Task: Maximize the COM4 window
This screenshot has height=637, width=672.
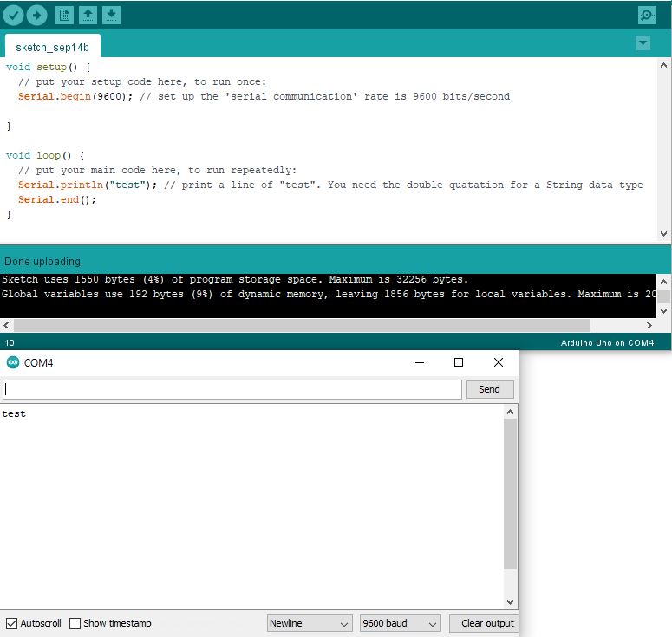Action: coord(459,363)
